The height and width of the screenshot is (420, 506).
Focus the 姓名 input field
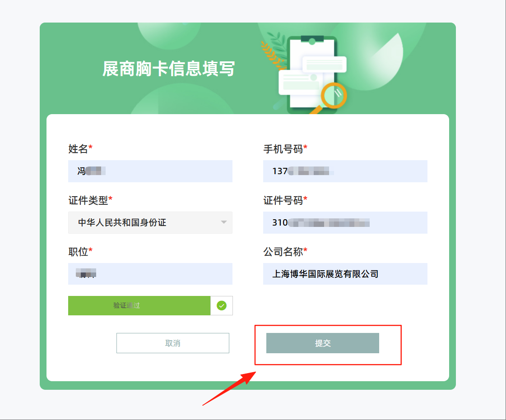[x=150, y=171]
